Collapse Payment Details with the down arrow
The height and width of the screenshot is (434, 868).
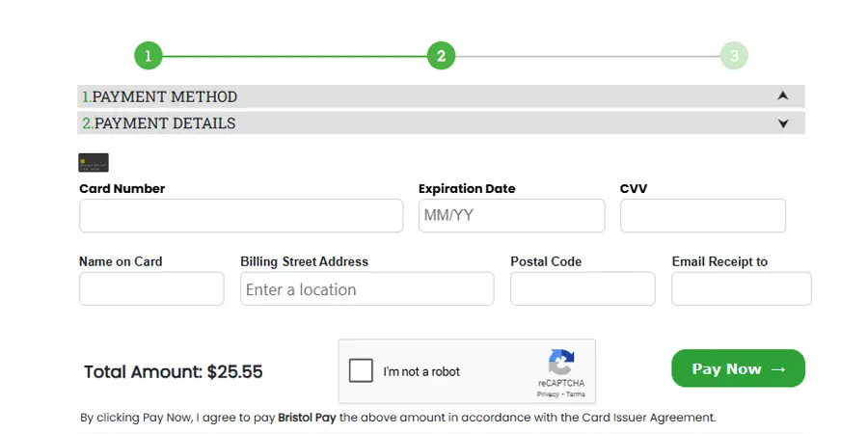click(783, 122)
